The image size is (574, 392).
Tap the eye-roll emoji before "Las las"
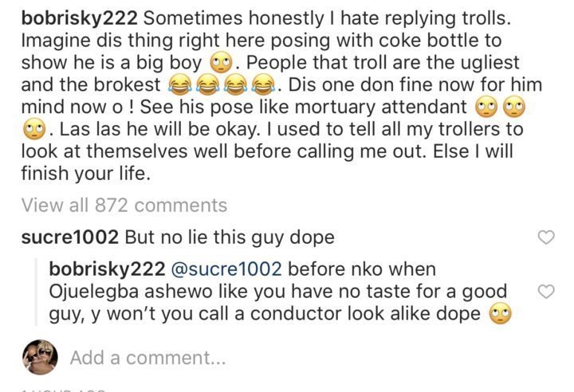[32, 151]
